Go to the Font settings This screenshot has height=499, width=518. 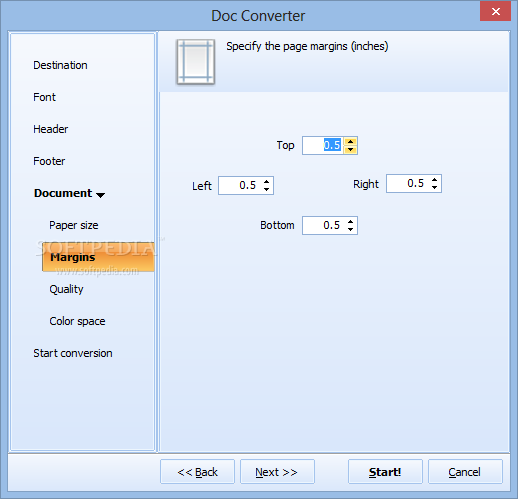pyautogui.click(x=44, y=97)
